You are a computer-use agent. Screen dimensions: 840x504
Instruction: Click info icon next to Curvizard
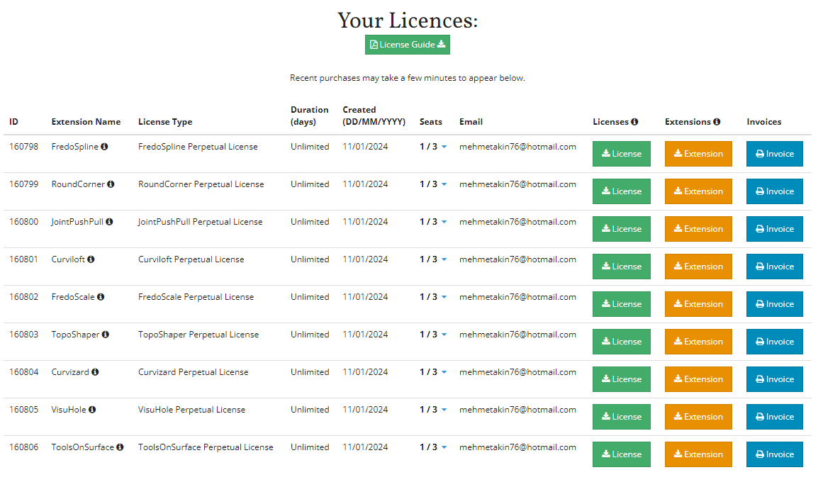pos(96,371)
